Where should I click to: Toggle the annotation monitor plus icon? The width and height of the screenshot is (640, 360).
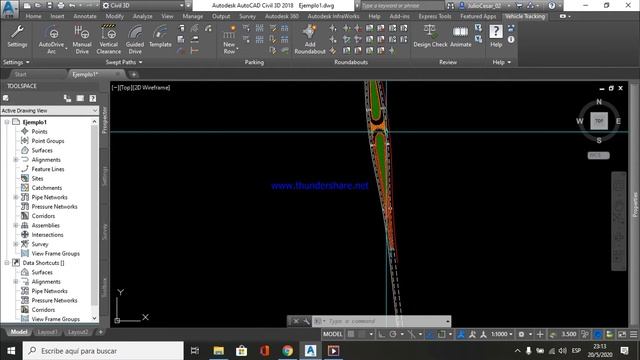(540, 334)
